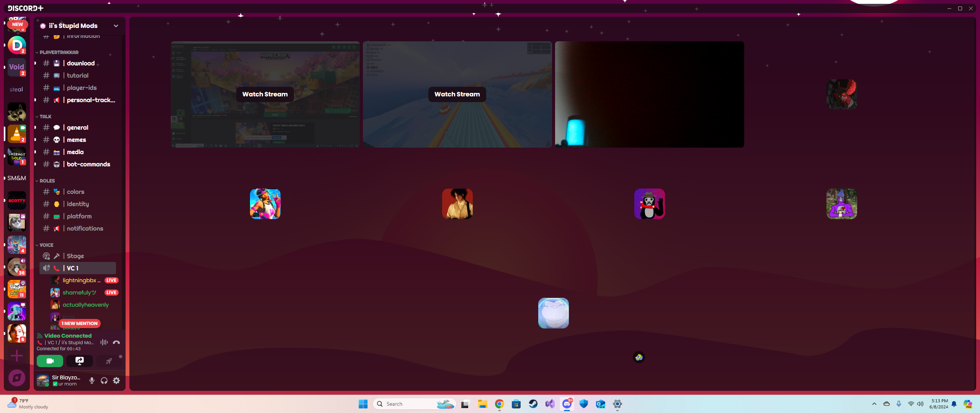Jump to the 1 New Mention
The height and width of the screenshot is (413, 980).
point(80,324)
